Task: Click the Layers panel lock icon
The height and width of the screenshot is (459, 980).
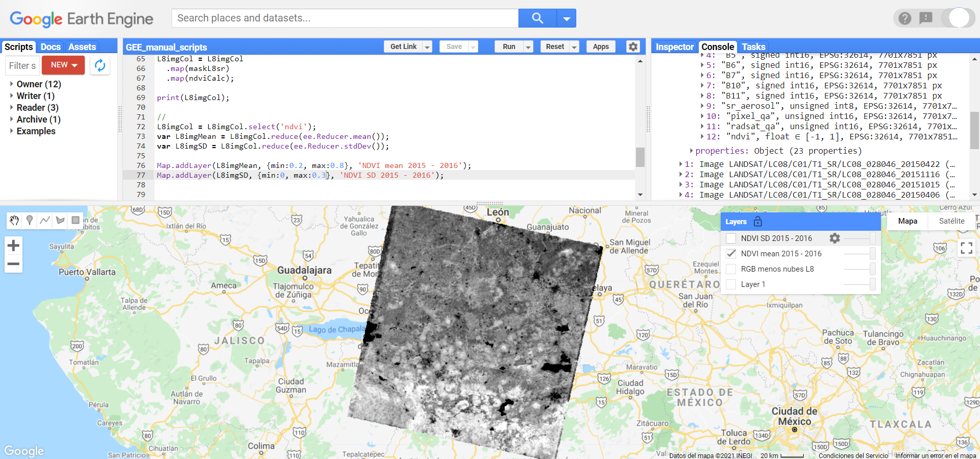Action: 758,221
